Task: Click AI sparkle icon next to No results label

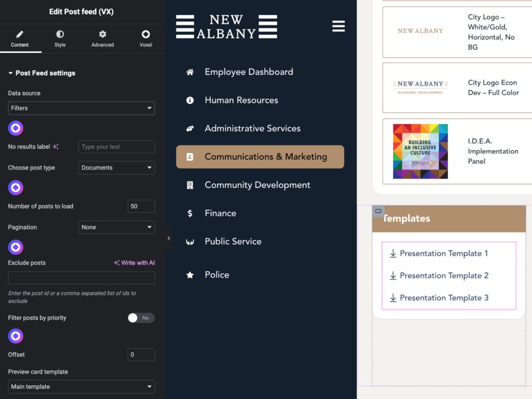Action: click(56, 147)
